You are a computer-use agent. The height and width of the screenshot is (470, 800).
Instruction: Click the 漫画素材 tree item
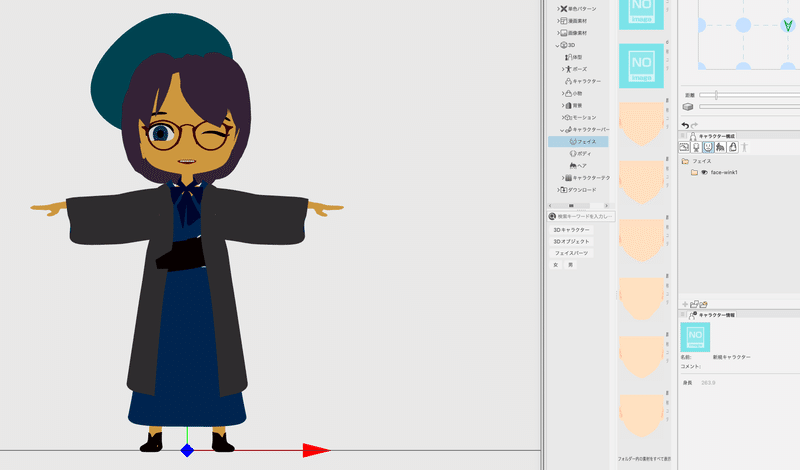pos(573,21)
